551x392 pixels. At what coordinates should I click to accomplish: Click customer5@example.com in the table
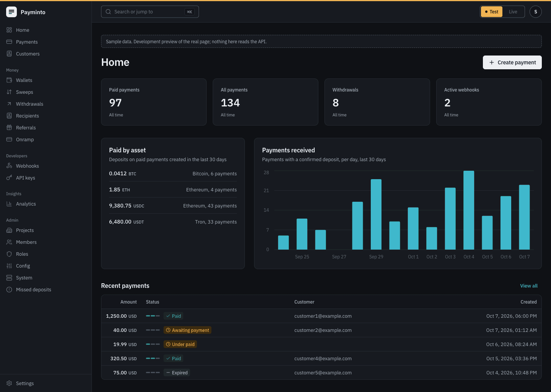click(323, 372)
